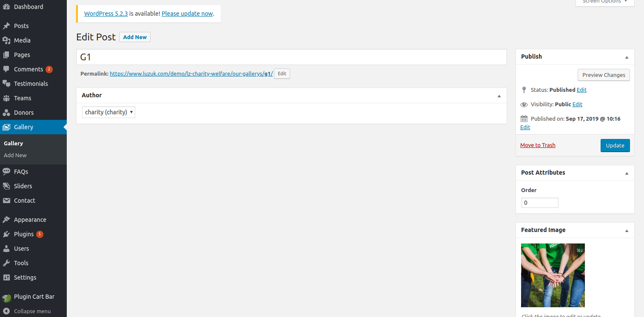Image resolution: width=644 pixels, height=317 pixels.
Task: Edit the post Status
Action: tap(581, 90)
